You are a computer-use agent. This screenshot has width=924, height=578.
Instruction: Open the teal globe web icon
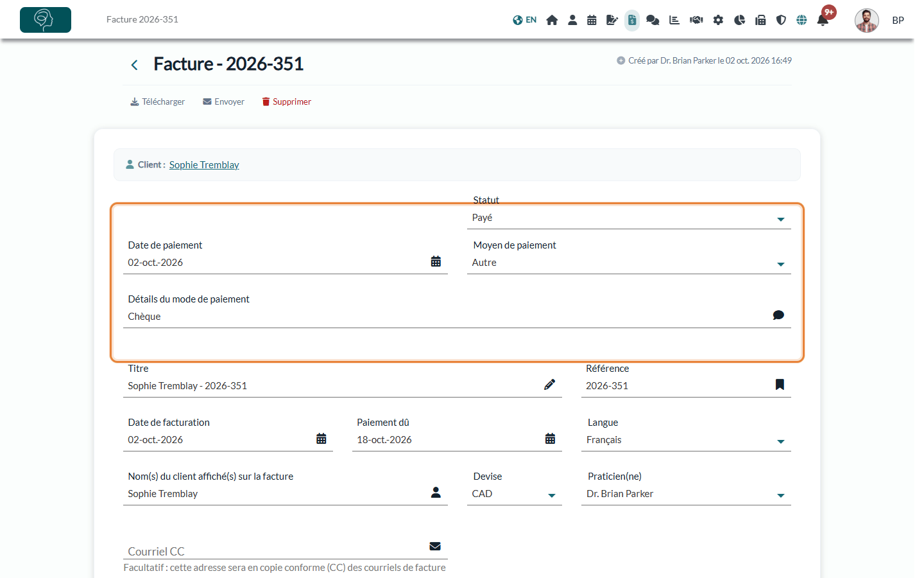[x=801, y=20]
